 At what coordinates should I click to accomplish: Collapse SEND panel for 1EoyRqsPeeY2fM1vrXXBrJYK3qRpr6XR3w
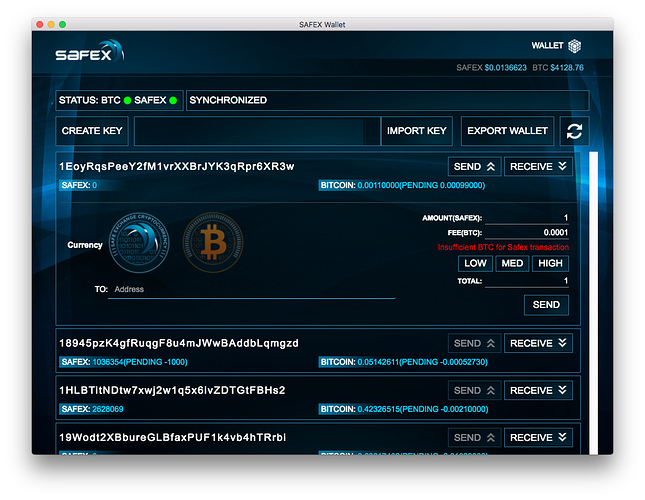pos(474,167)
